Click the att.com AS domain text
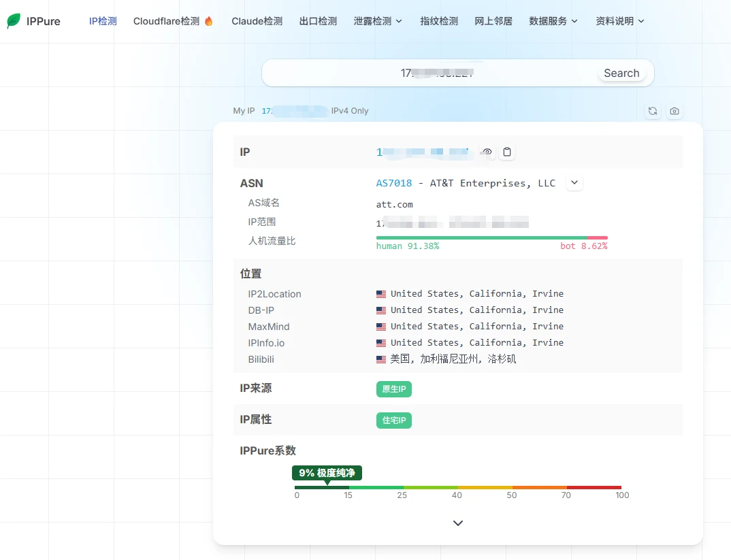This screenshot has height=560, width=731. coord(394,205)
